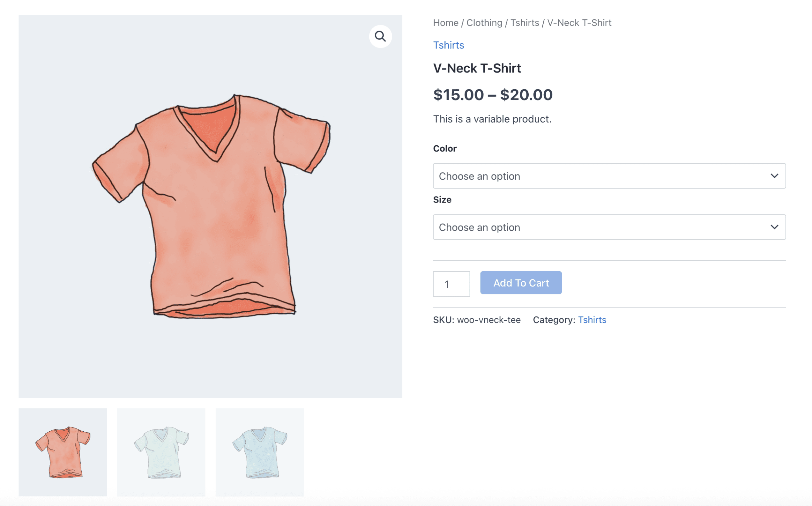
Task: Navigate to Home via the breadcrumb
Action: click(x=445, y=22)
